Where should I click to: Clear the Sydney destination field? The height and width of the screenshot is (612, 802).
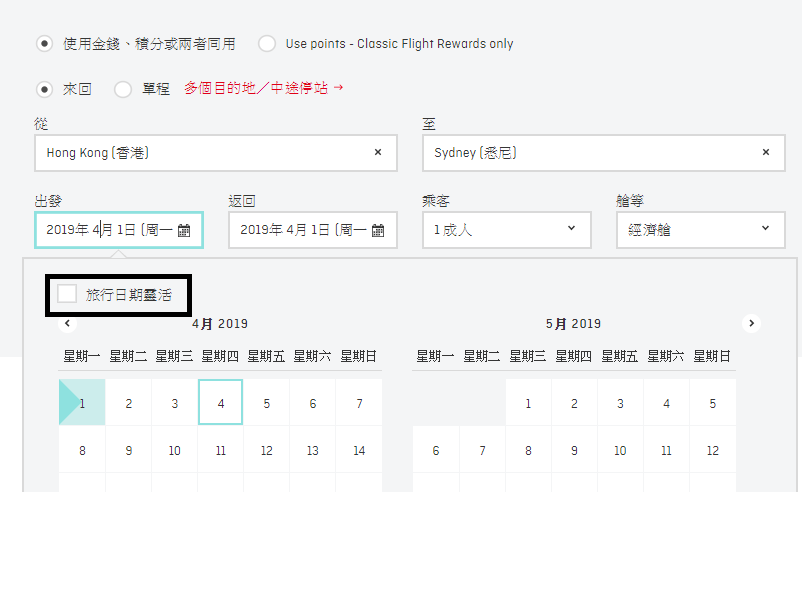point(766,152)
